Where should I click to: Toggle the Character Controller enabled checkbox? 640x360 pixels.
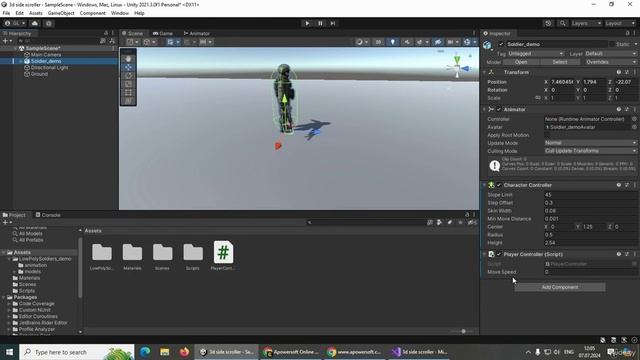tap(499, 185)
